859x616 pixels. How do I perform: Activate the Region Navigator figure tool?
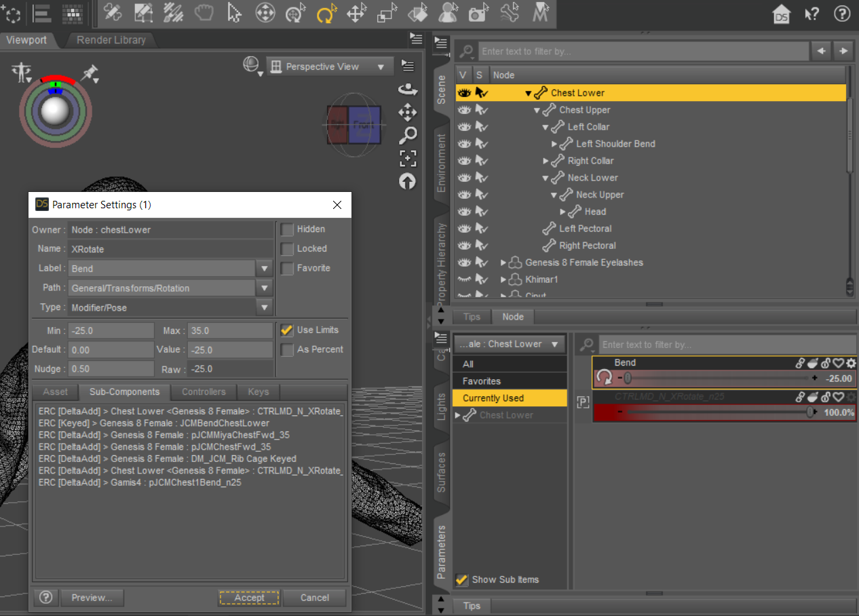point(448,14)
